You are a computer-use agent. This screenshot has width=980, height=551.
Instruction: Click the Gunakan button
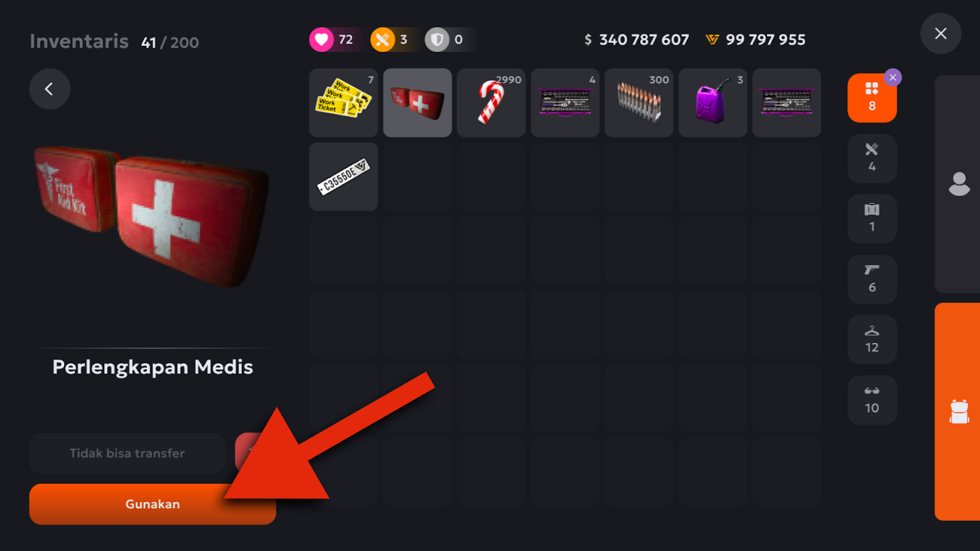pos(153,504)
